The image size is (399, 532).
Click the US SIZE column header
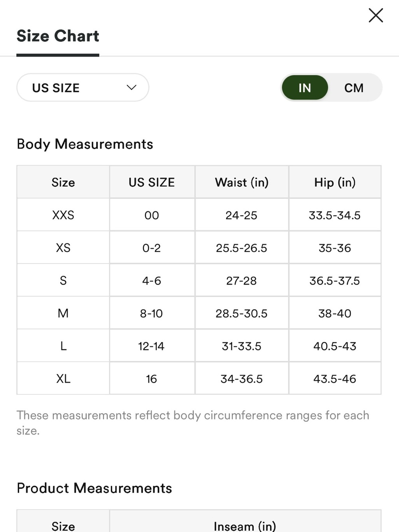tap(152, 182)
